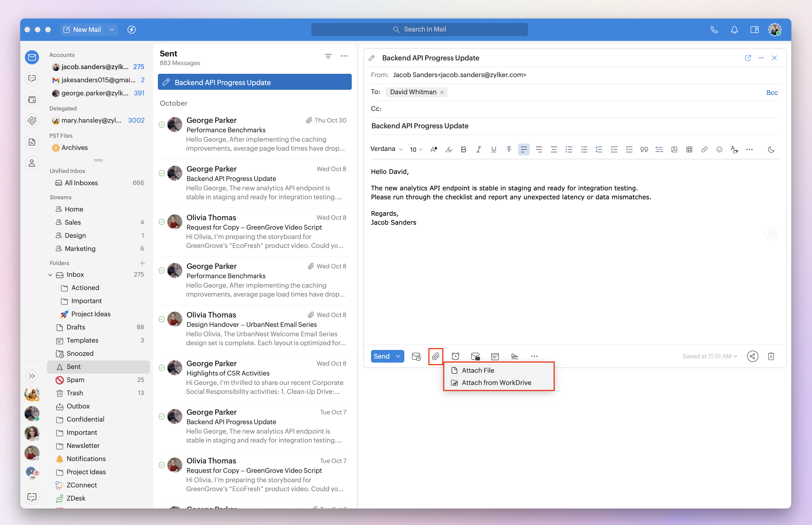Screen dimensions: 812x525
Task: Open the text font color picker
Action: 433,149
